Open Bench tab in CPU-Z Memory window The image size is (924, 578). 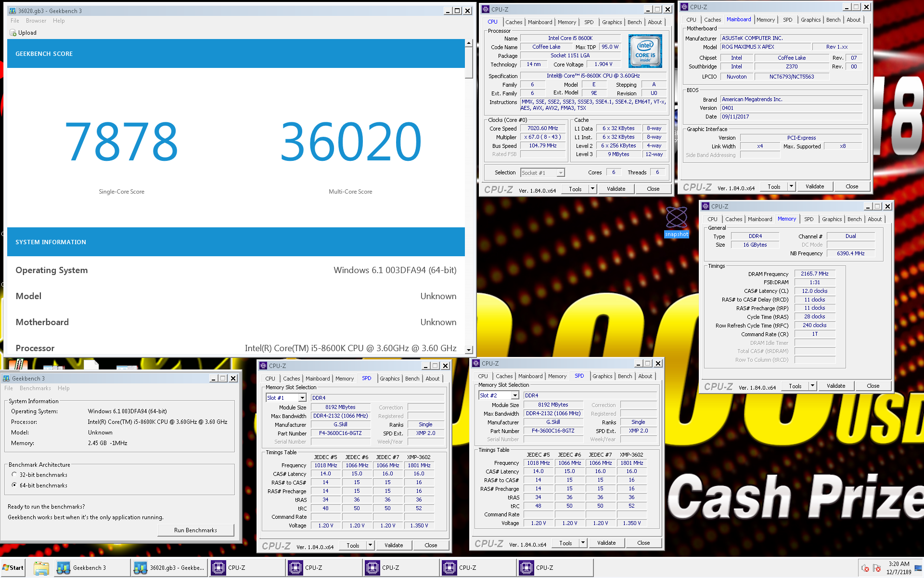pos(854,219)
